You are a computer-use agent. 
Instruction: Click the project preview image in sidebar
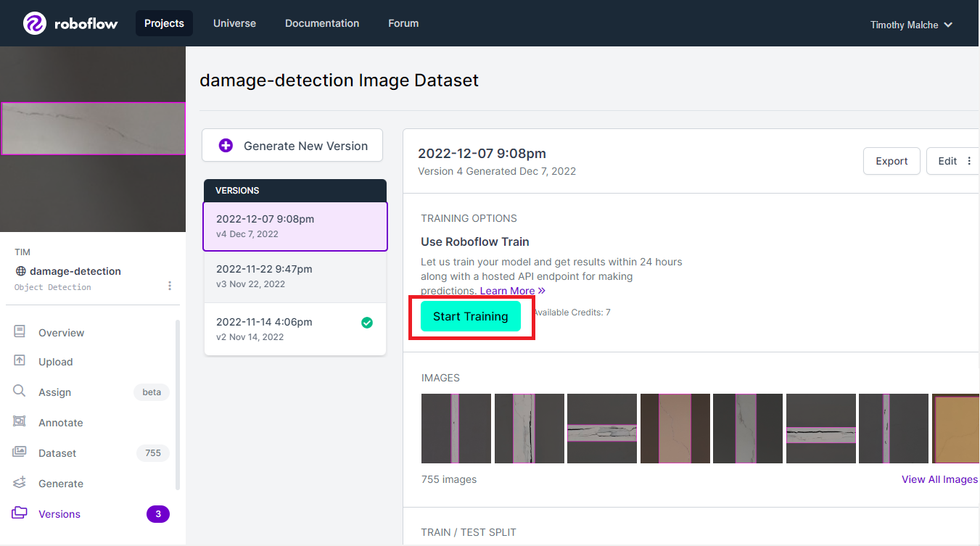tap(93, 139)
